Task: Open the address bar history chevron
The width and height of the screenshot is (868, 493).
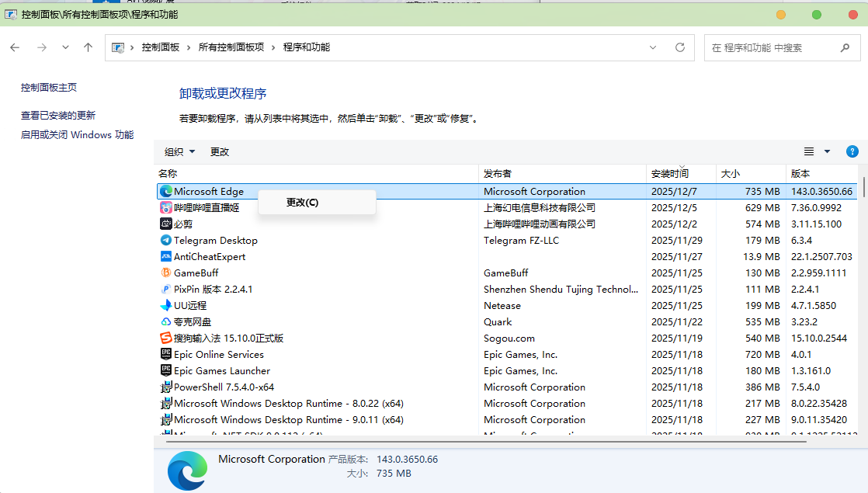Action: [x=653, y=47]
